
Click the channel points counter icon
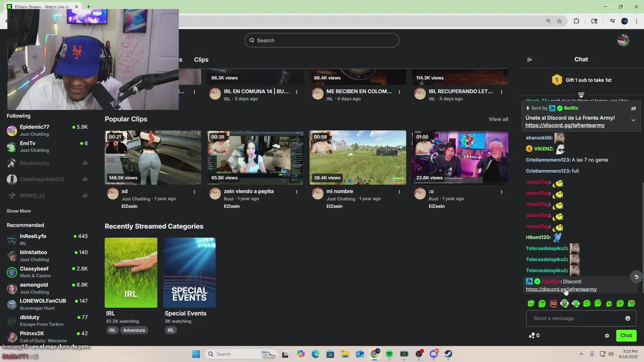pos(532,335)
